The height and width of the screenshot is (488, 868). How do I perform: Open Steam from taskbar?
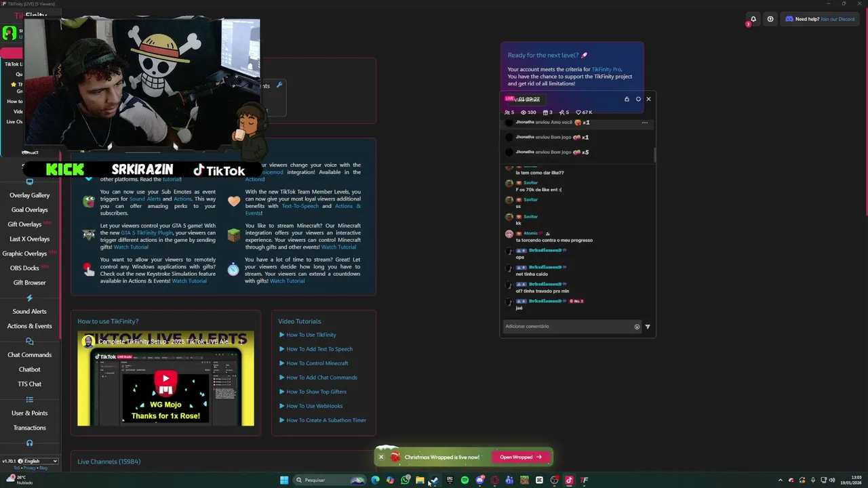[x=435, y=480]
